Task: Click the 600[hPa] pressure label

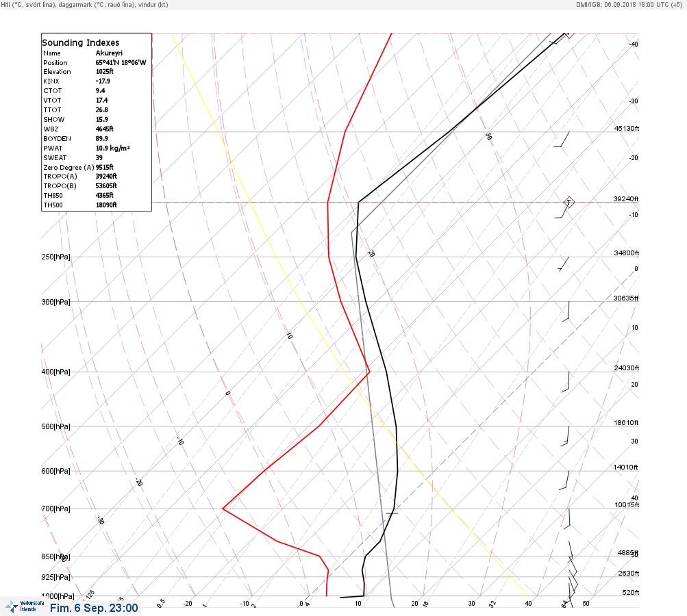Action: tap(55, 471)
